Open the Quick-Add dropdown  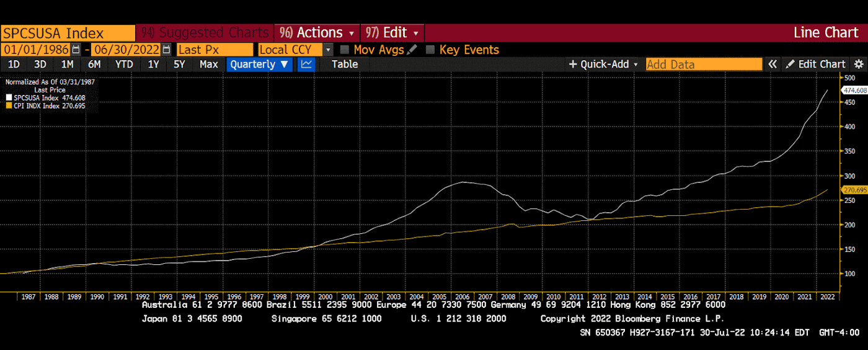tap(603, 64)
